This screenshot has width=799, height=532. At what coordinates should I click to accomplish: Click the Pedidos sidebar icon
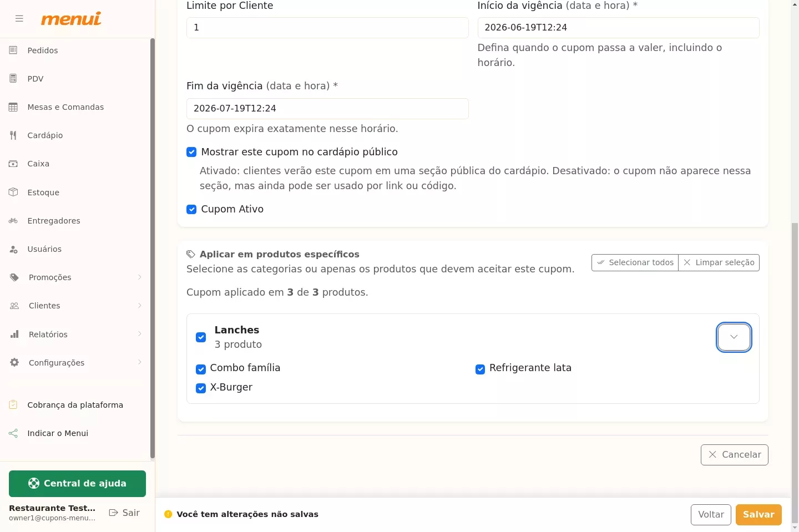13,50
